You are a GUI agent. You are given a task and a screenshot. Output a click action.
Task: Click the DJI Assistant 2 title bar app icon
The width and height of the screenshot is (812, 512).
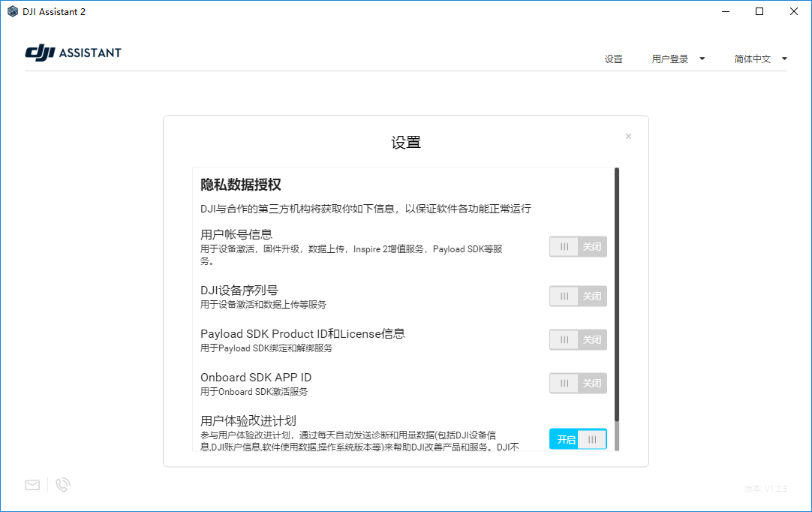13,11
